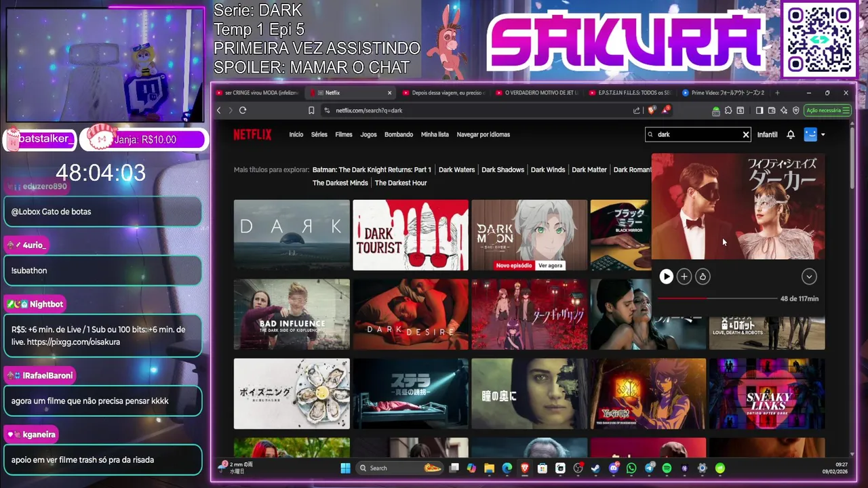Expand more info chevron on the preview card
868x488 pixels.
809,276
